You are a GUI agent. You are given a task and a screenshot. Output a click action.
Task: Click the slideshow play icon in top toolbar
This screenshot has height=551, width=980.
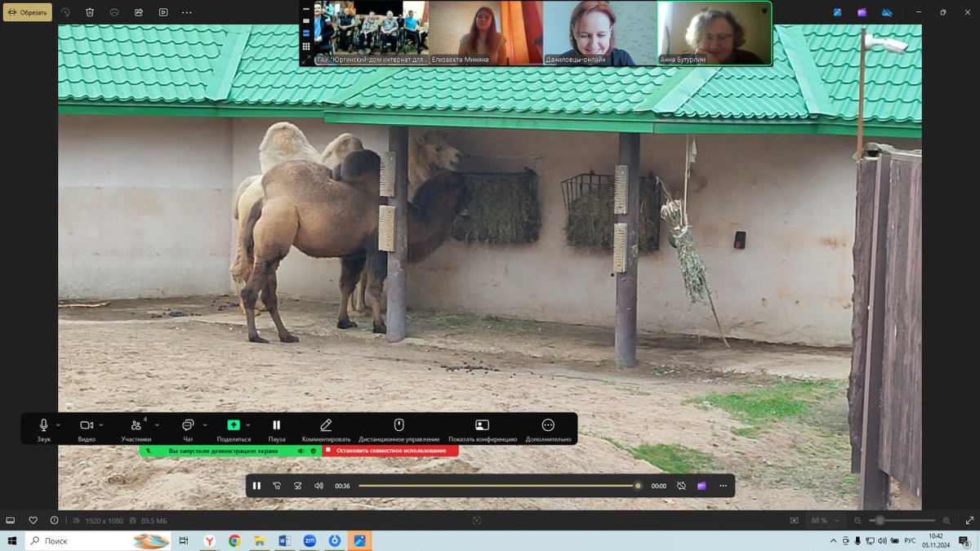click(163, 12)
